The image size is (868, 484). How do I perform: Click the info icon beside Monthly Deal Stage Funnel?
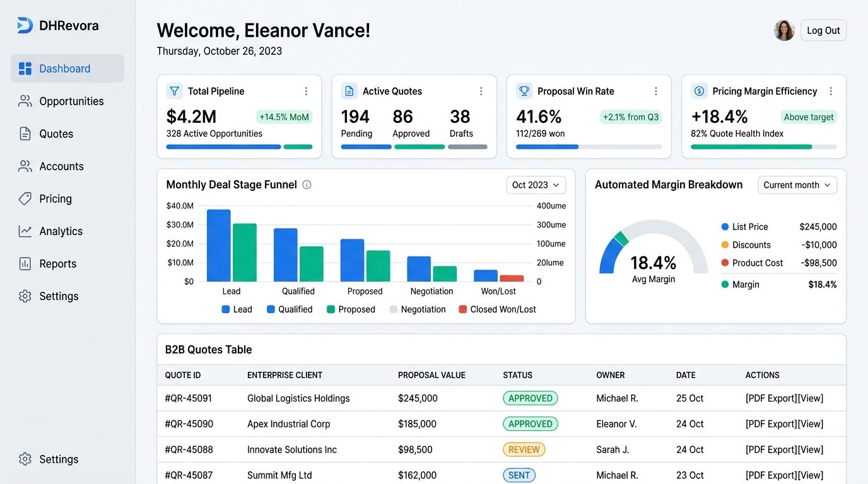pyautogui.click(x=307, y=185)
